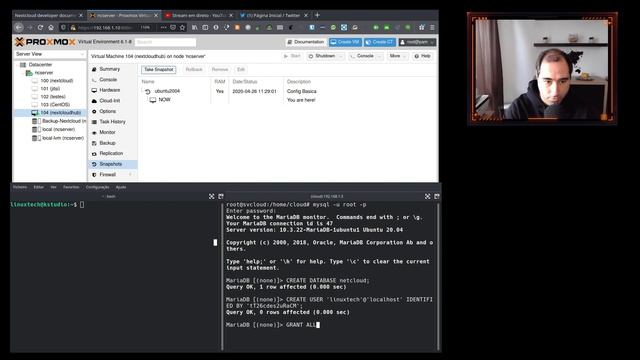Open the Task History tab
This screenshot has width=640, height=360.
click(112, 122)
